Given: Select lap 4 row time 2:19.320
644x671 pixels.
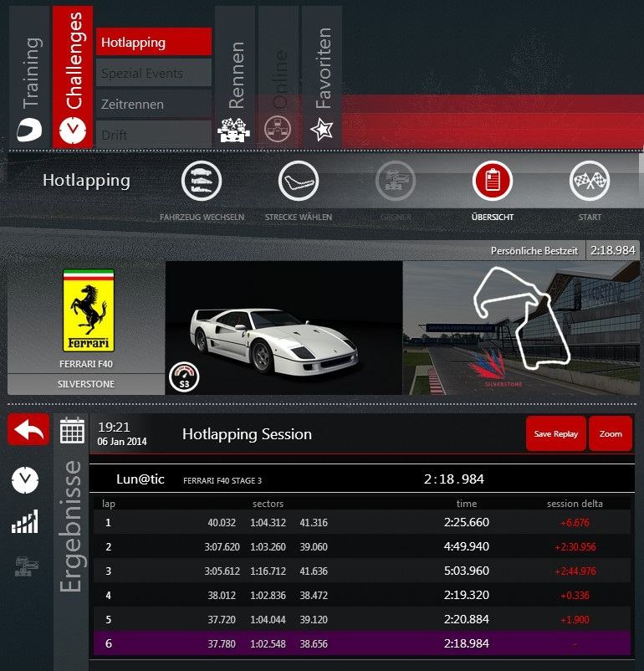Looking at the screenshot, I should pos(467,595).
